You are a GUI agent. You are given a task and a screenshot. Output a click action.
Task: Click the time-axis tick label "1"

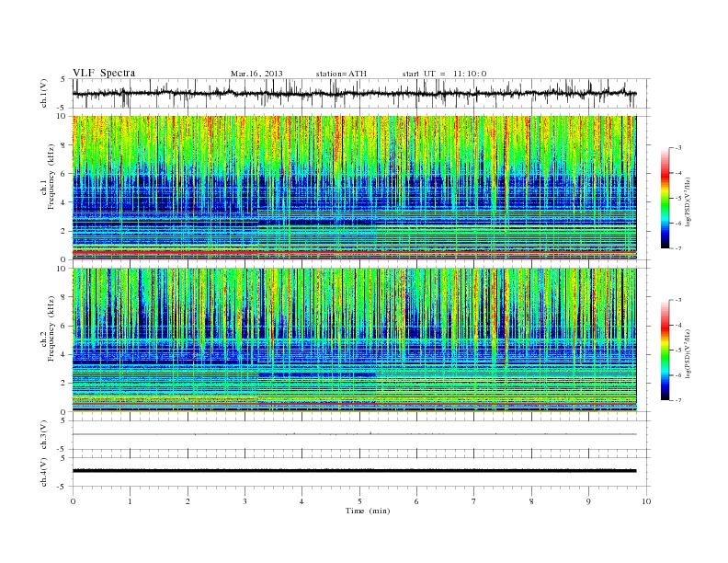pos(131,501)
